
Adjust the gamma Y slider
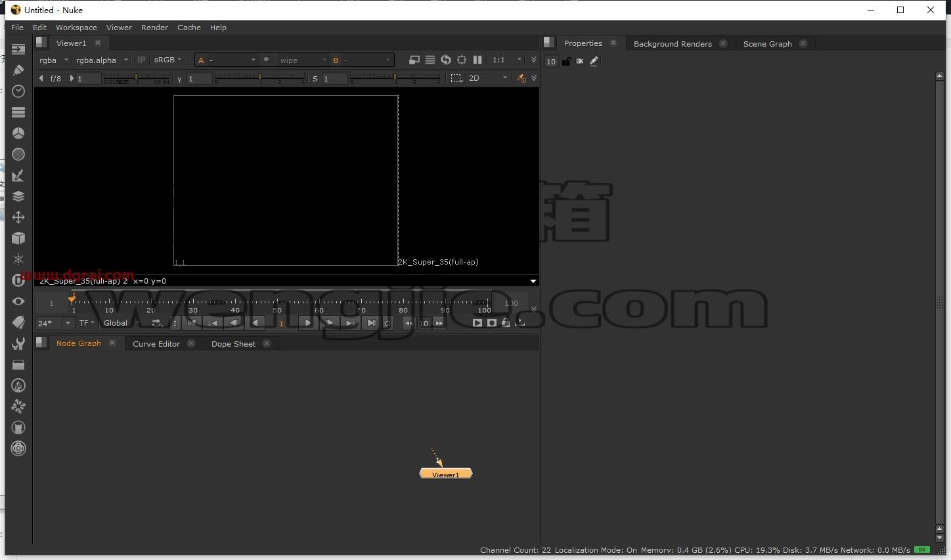pos(260,78)
